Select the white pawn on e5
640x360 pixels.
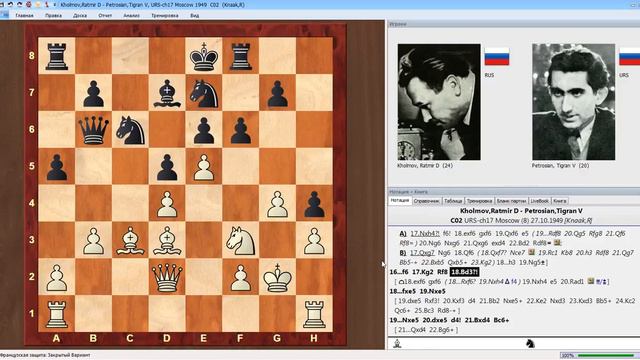click(x=204, y=167)
